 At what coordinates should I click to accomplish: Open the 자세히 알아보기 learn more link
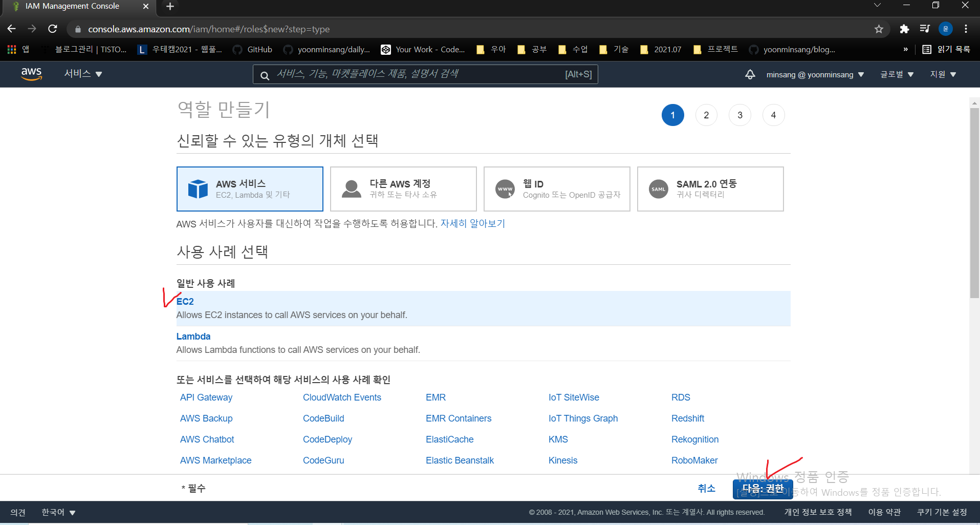[x=473, y=224]
